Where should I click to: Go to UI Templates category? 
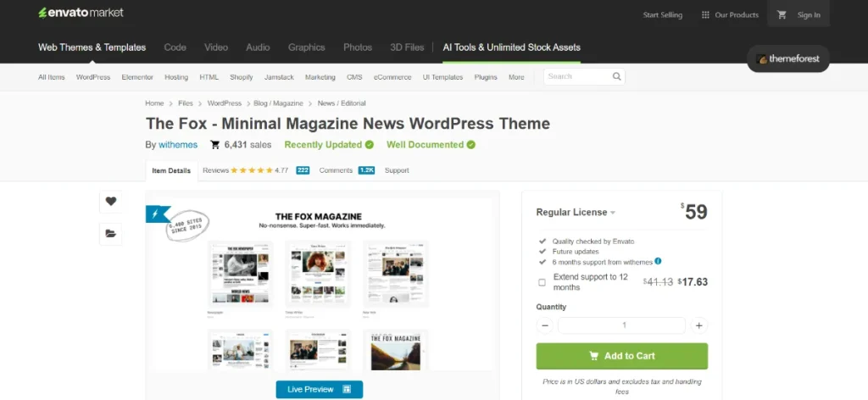click(x=442, y=77)
